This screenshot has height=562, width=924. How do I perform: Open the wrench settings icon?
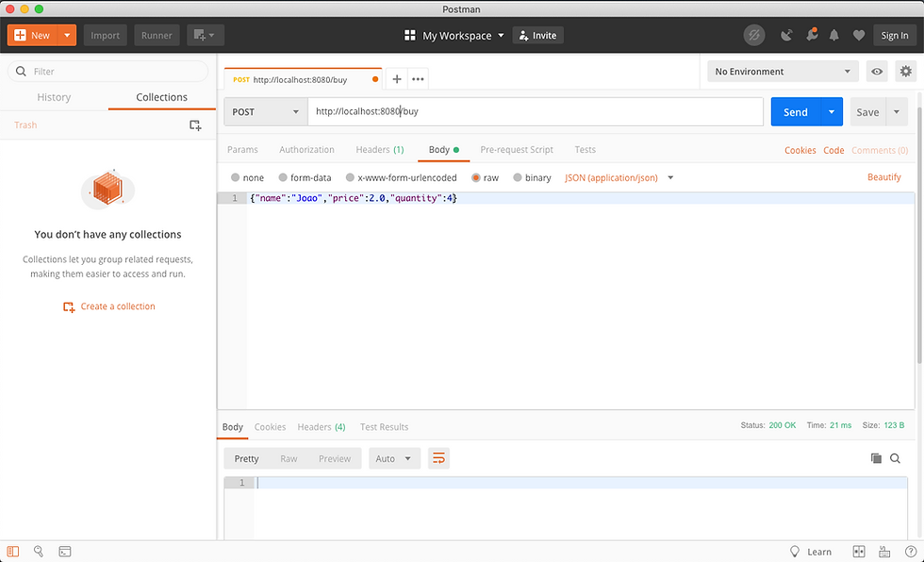click(x=812, y=35)
